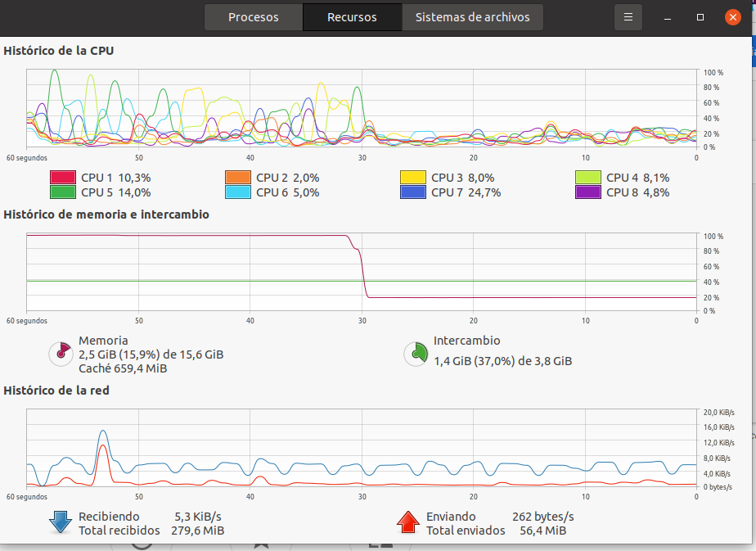Open the CPU 4 lime color swatch

[x=588, y=177]
